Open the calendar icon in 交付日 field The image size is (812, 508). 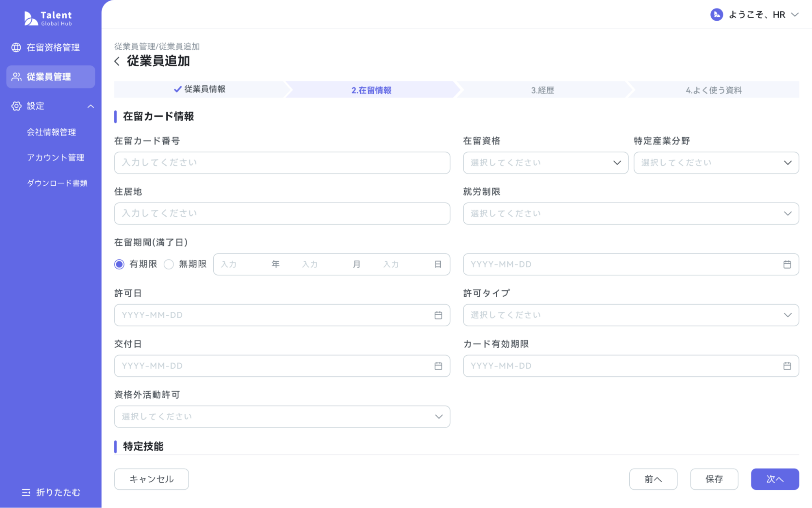(x=438, y=366)
